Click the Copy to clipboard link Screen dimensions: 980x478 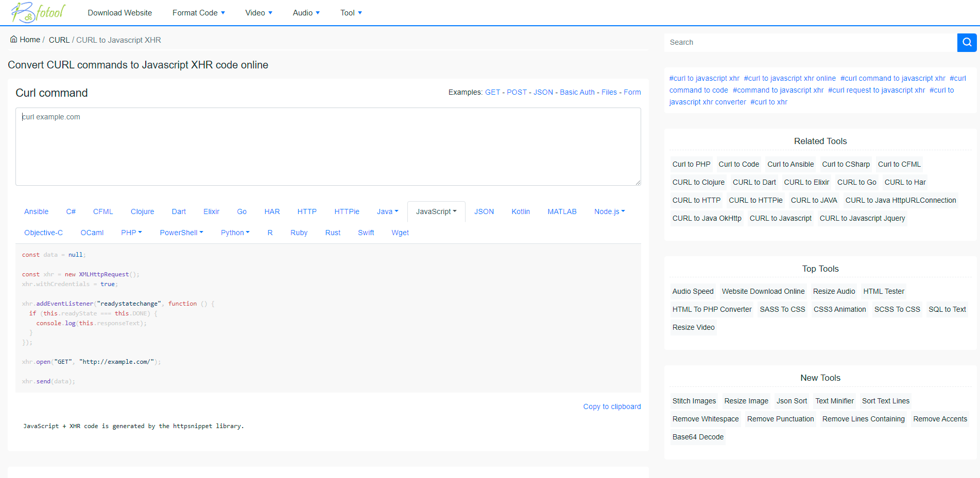pyautogui.click(x=612, y=406)
